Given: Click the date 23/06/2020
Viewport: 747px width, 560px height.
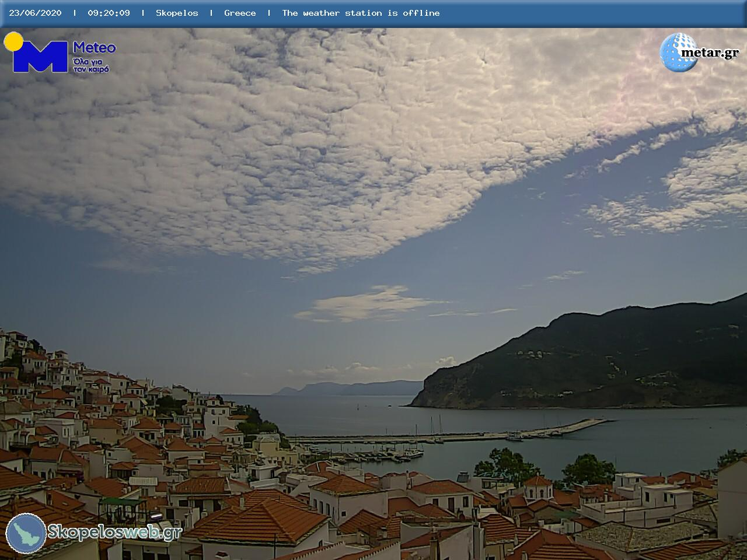Looking at the screenshot, I should click(x=35, y=13).
